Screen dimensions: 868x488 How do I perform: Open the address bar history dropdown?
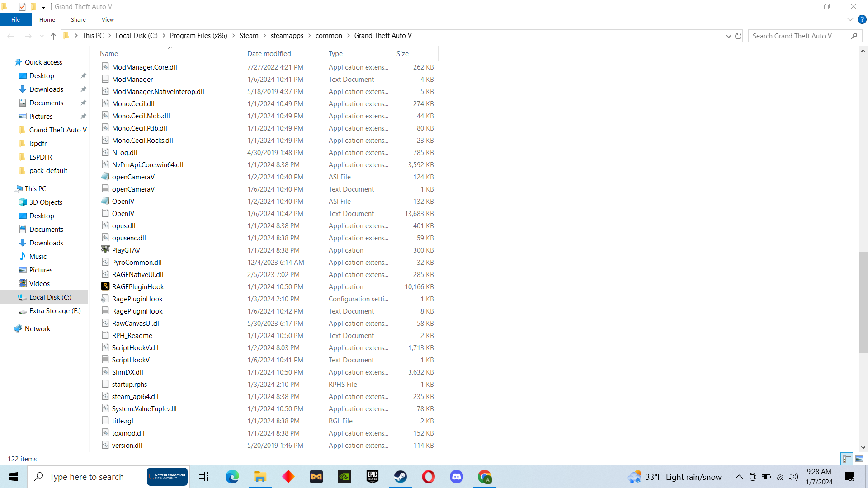[728, 36]
